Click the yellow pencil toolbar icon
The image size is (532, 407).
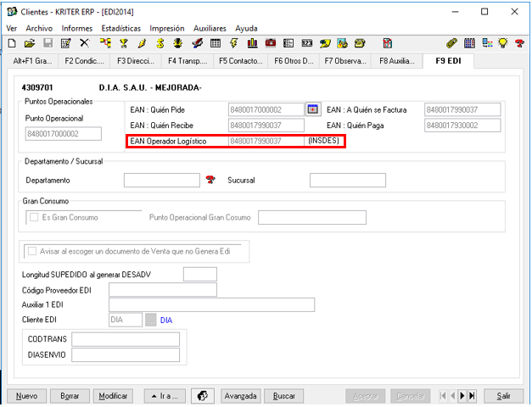click(142, 43)
